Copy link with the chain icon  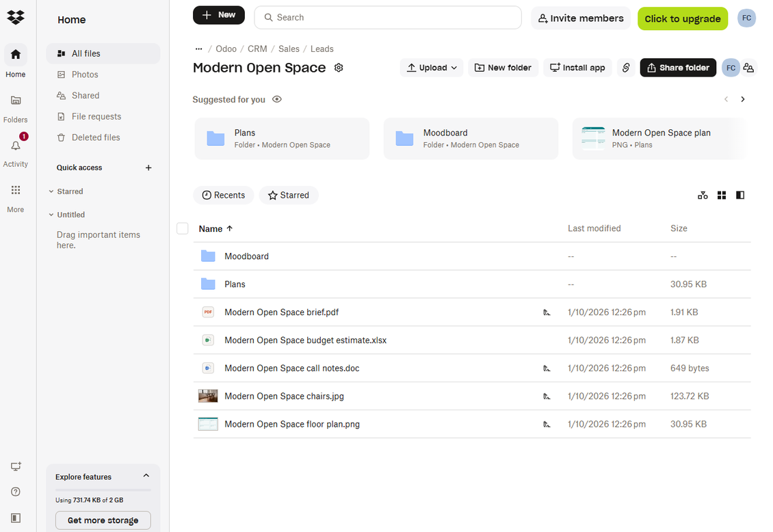click(x=626, y=68)
